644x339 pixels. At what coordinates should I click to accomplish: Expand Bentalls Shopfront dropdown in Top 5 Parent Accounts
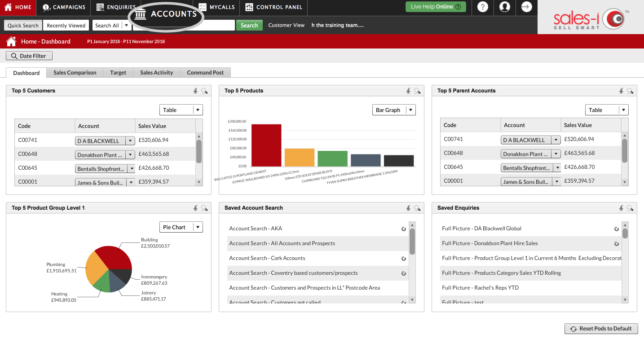pos(557,168)
